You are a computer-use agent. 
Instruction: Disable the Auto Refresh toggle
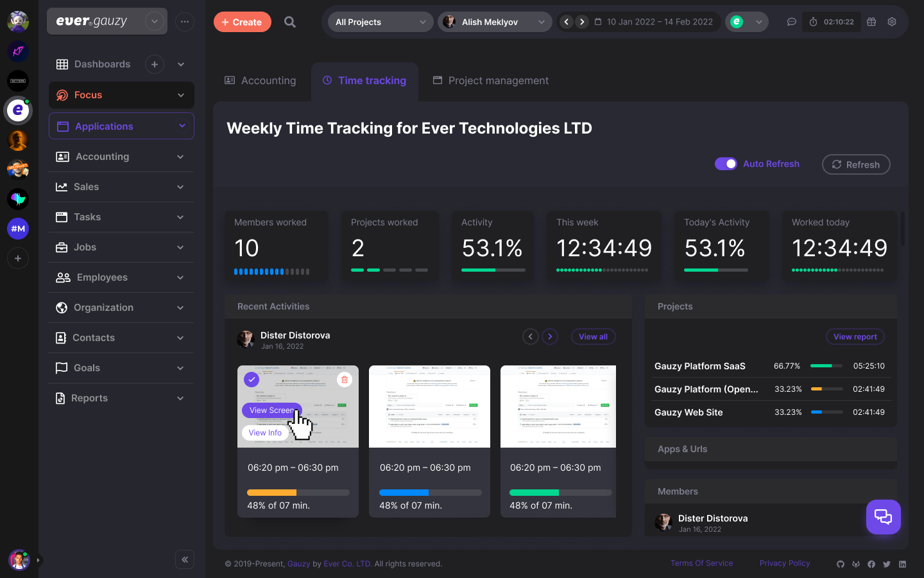click(x=726, y=164)
